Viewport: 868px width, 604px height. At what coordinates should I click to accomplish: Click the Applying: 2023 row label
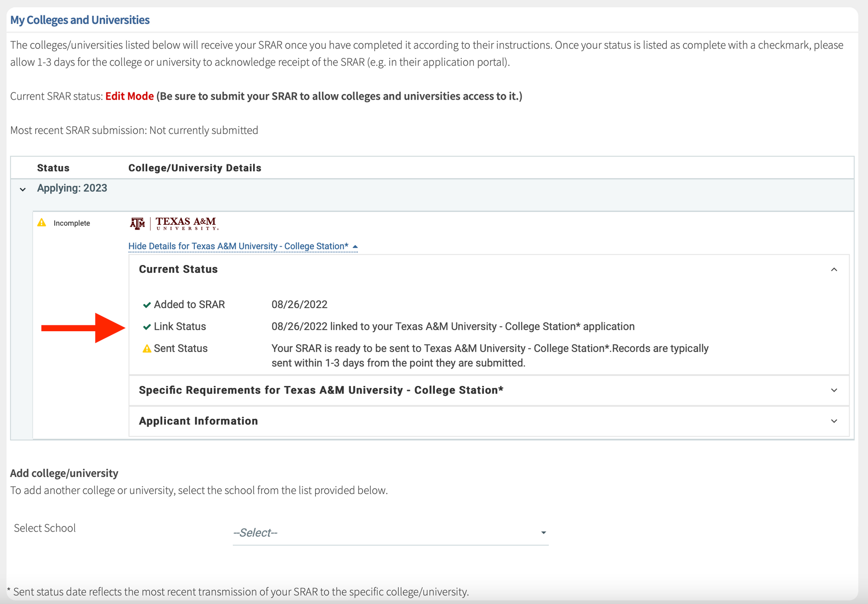pos(72,188)
